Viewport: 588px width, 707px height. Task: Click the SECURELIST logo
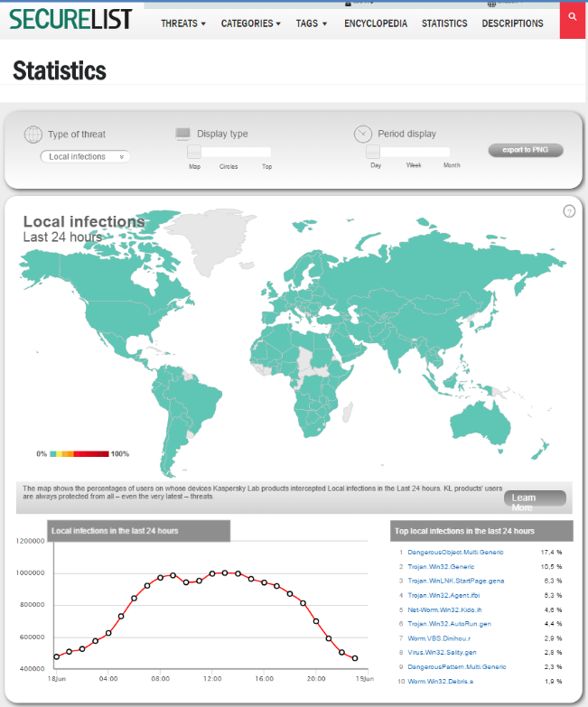[70, 19]
